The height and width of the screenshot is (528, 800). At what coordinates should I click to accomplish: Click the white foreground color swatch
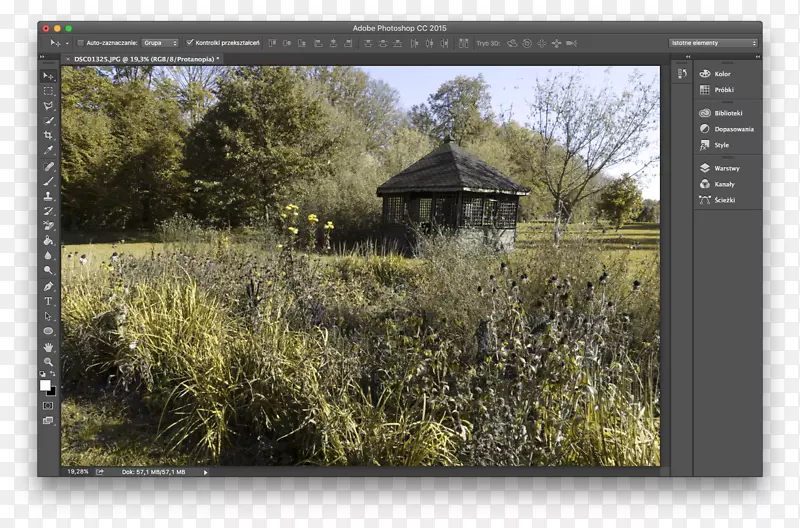[45, 385]
